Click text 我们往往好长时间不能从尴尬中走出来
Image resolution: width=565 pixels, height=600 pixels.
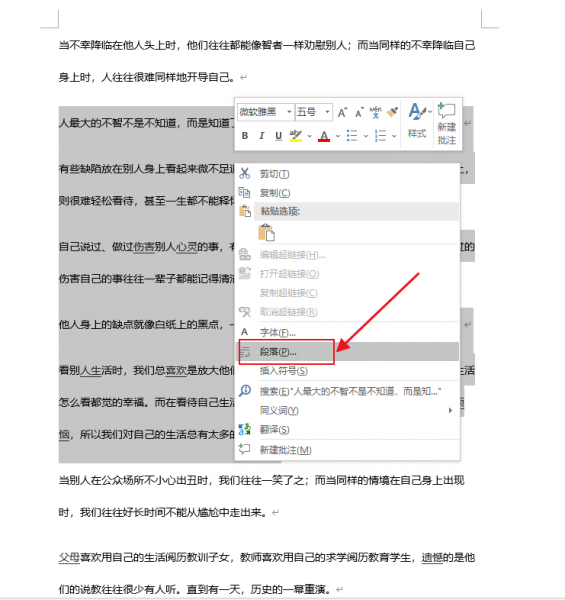click(x=173, y=512)
